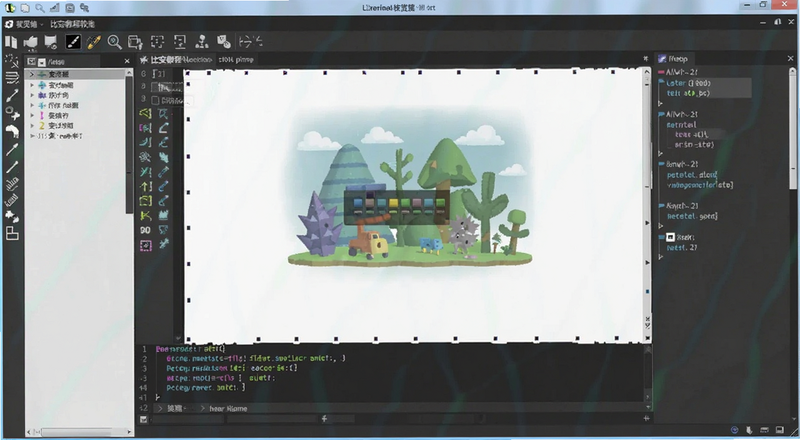The width and height of the screenshot is (800, 440).
Task: Close the right panel with its X
Action: click(x=790, y=59)
